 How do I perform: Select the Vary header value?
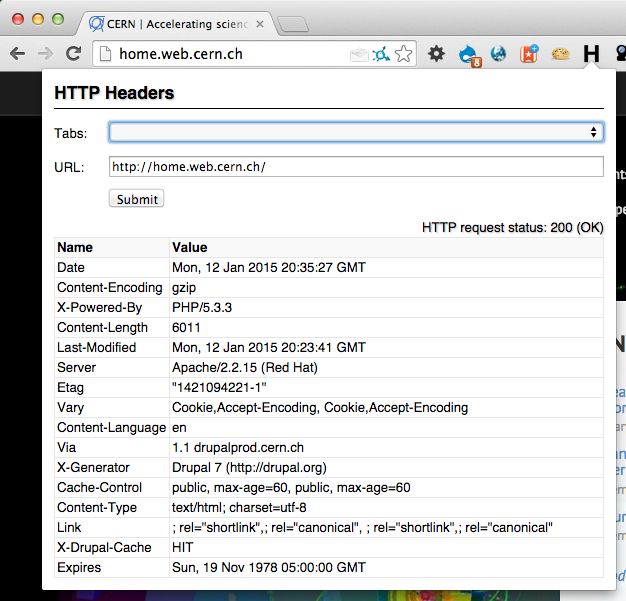coord(320,407)
